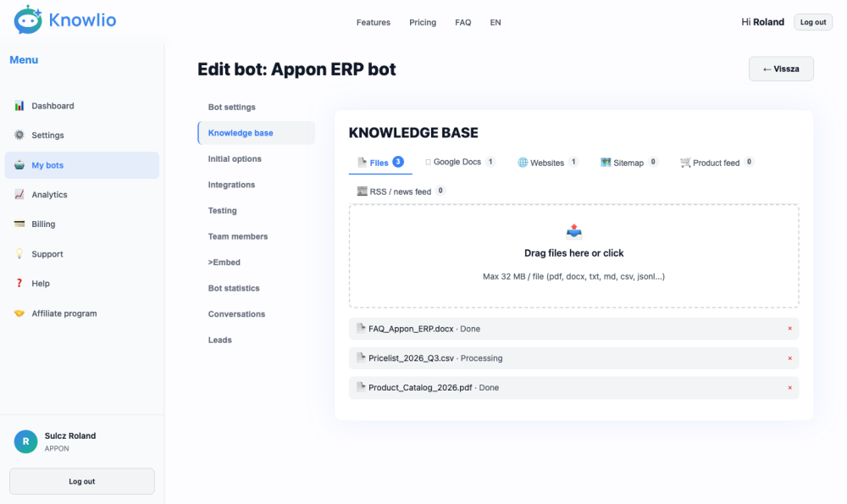This screenshot has height=504, width=847.
Task: Click the Product_Catalog_2026.pdf file icon
Action: (361, 387)
